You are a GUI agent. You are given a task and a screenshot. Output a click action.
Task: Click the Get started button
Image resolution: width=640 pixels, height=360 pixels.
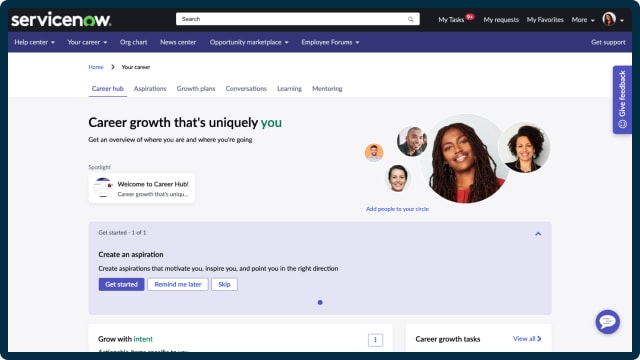[121, 284]
